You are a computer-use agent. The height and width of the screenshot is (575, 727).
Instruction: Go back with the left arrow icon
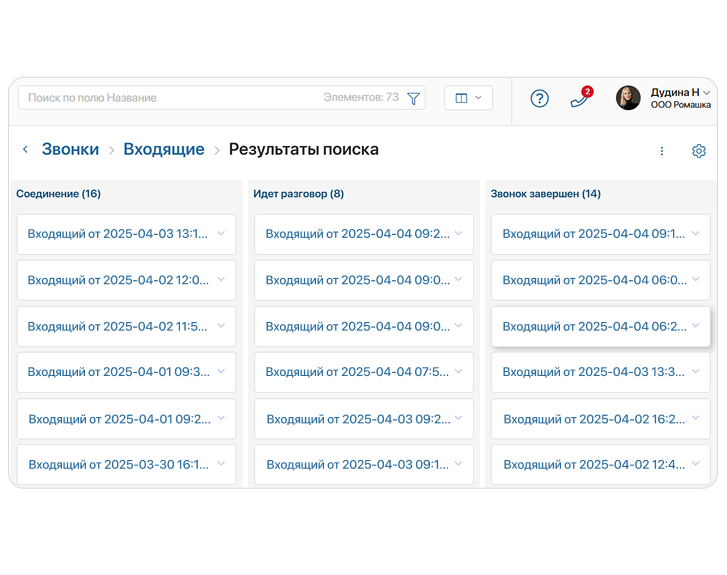point(26,149)
